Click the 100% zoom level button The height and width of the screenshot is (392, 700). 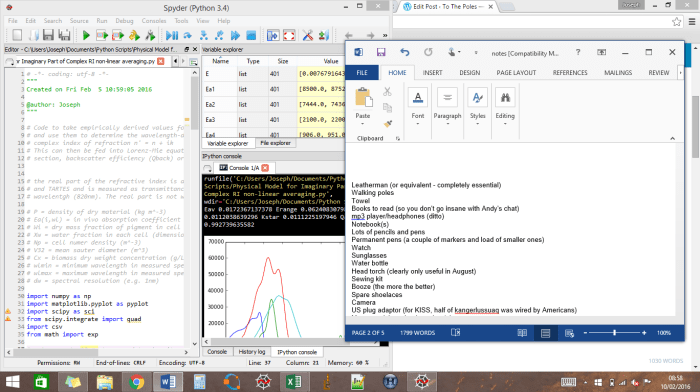(664, 333)
